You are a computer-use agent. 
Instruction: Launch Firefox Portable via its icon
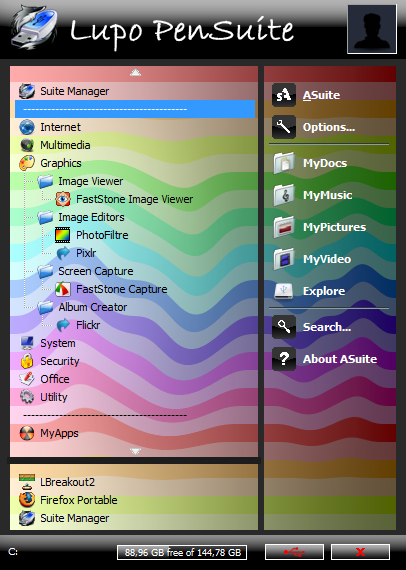pyautogui.click(x=27, y=500)
